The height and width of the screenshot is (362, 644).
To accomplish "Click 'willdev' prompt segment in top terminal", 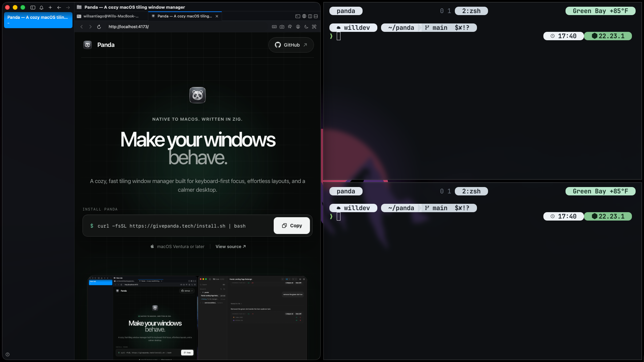I will [x=353, y=28].
